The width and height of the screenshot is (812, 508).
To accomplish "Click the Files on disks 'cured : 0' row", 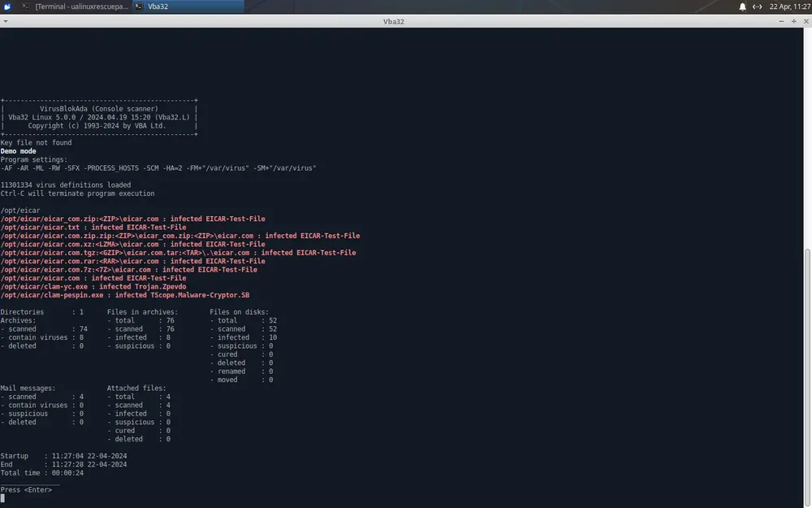I will click(241, 354).
